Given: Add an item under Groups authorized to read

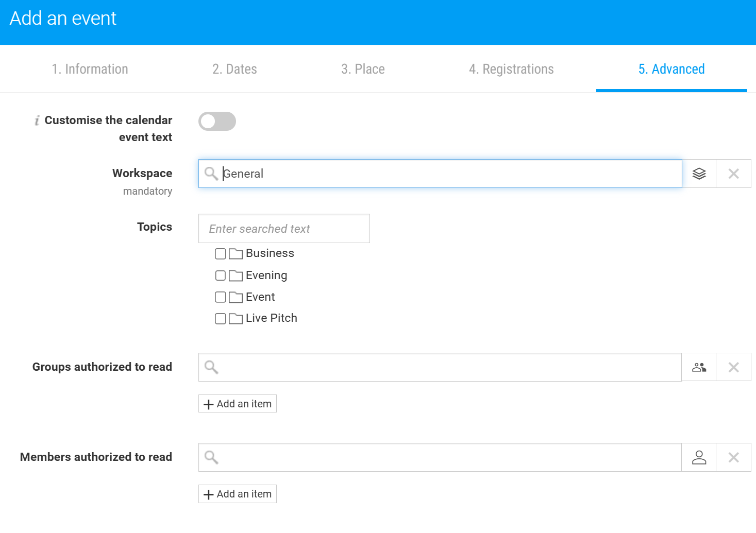Looking at the screenshot, I should coord(238,404).
